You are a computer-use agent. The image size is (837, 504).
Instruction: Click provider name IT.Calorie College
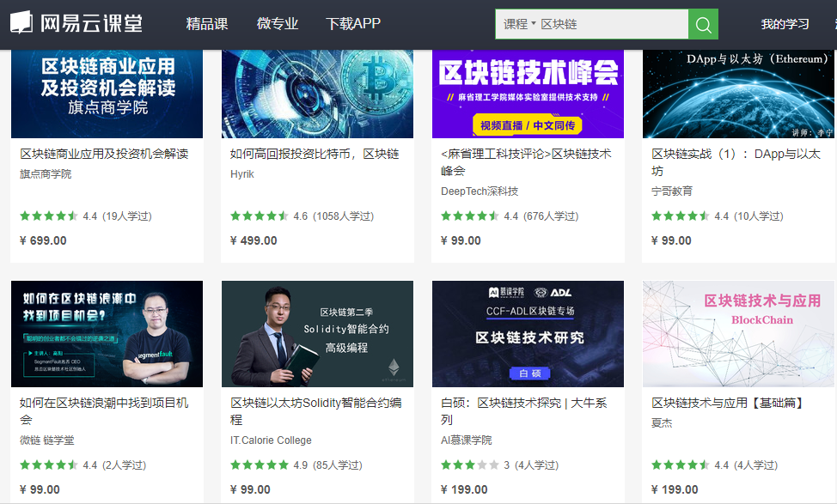(x=271, y=440)
